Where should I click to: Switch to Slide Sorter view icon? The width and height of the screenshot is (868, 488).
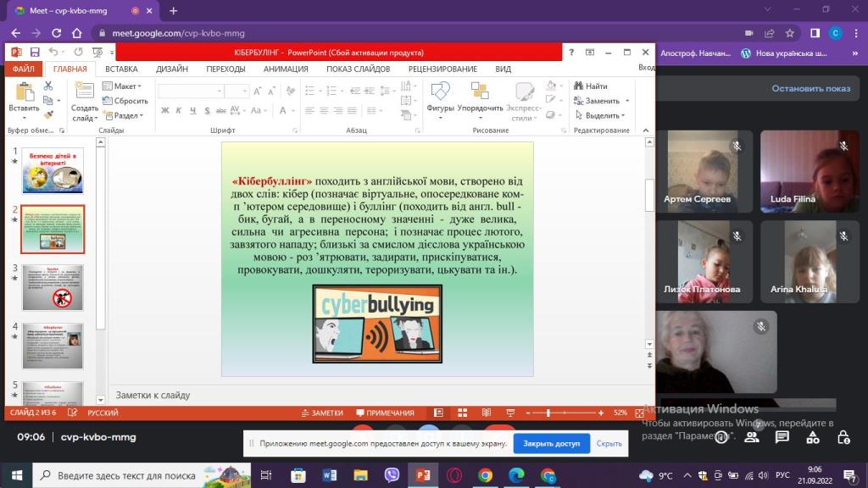462,413
